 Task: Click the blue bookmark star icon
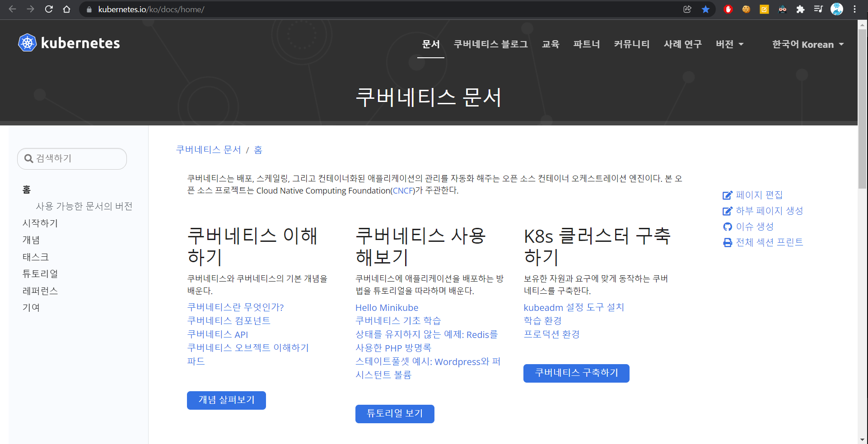pos(705,9)
